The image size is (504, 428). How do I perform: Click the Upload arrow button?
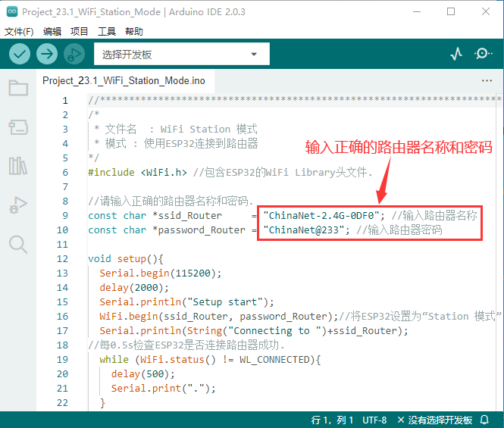point(47,54)
